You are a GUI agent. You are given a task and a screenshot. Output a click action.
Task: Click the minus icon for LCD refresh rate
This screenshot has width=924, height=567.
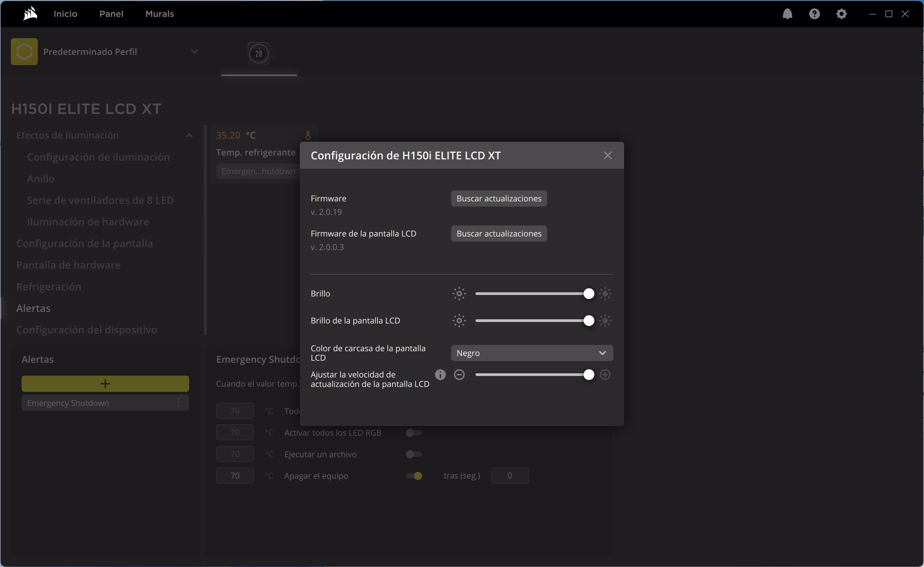pyautogui.click(x=459, y=374)
